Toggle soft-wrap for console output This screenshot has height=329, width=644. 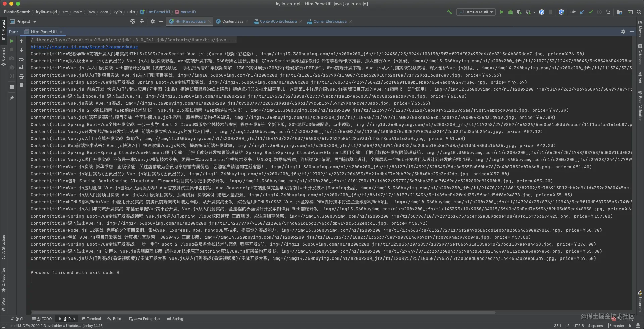pyautogui.click(x=21, y=59)
